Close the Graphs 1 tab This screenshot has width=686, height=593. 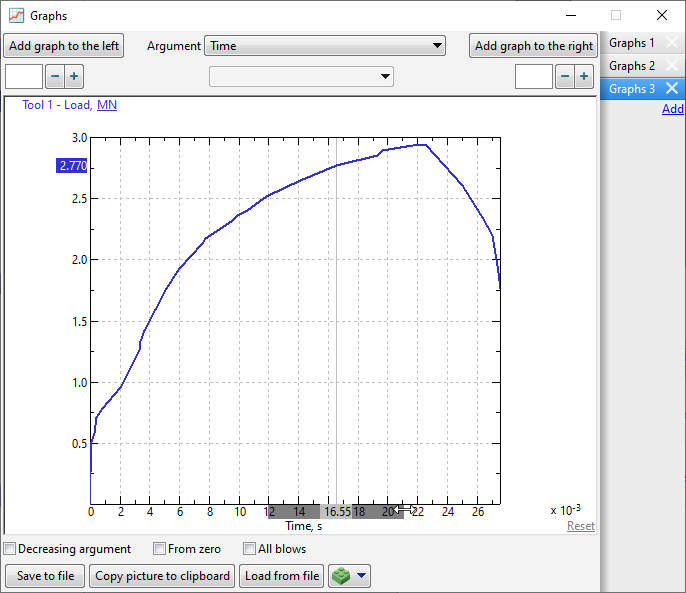pyautogui.click(x=672, y=43)
